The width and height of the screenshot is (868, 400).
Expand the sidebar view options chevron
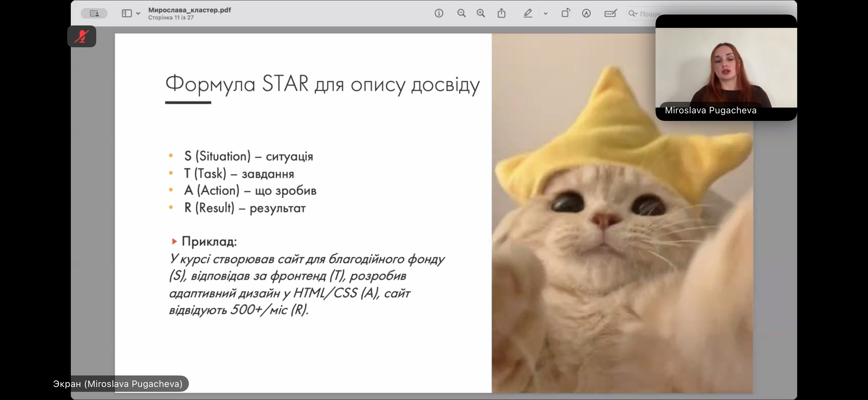(138, 14)
